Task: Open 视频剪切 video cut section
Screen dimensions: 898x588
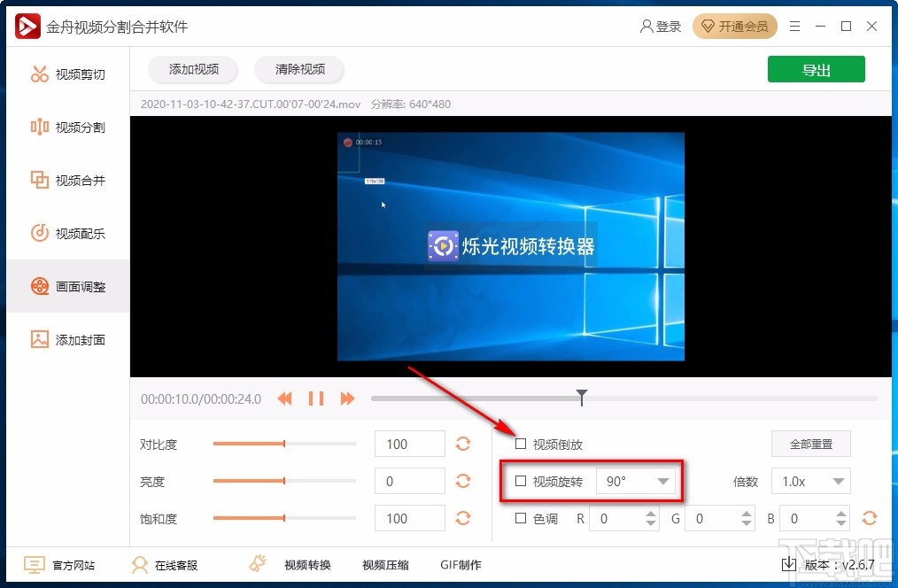Action: point(67,74)
